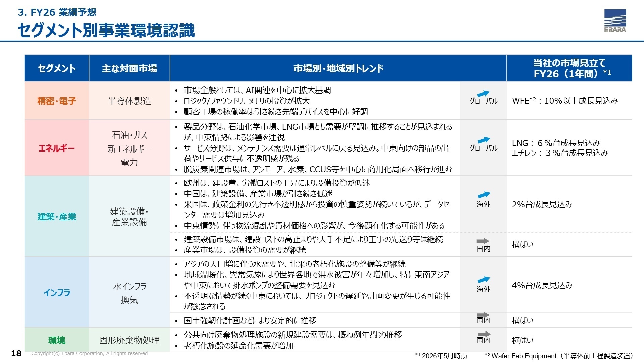This screenshot has height=362, width=644.
Task: Click bullet starting 脱炭素関連市場は
Action: (x=318, y=169)
